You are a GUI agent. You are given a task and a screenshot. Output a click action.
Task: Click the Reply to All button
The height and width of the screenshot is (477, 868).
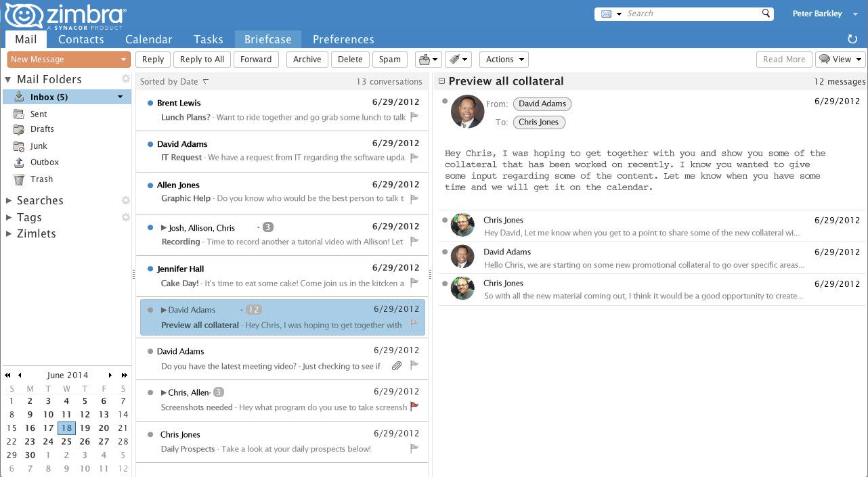click(201, 59)
